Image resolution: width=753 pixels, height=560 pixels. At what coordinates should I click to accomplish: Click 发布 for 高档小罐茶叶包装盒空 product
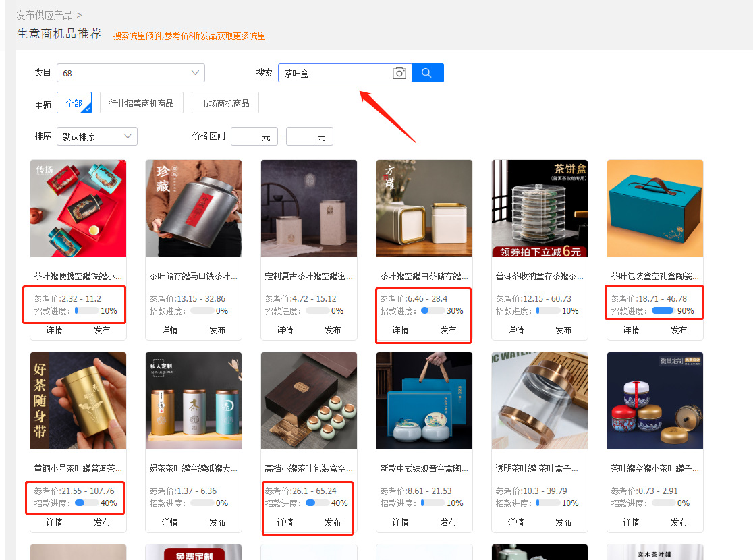click(333, 522)
